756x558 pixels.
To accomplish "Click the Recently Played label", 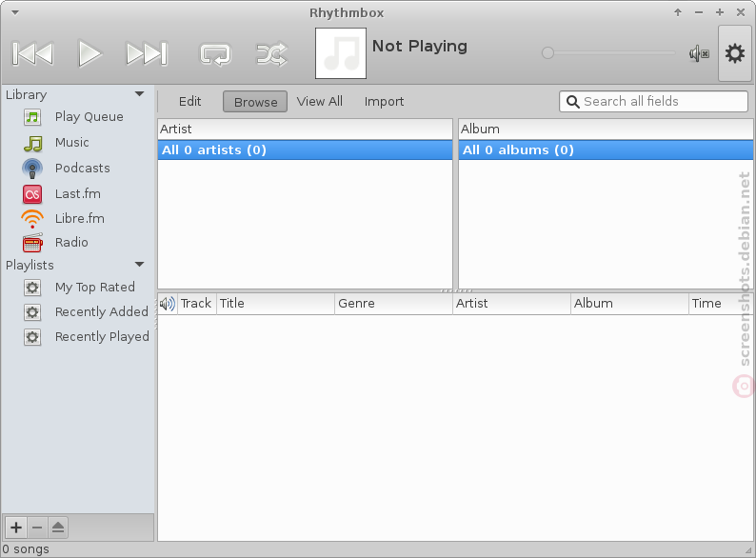I will point(102,337).
